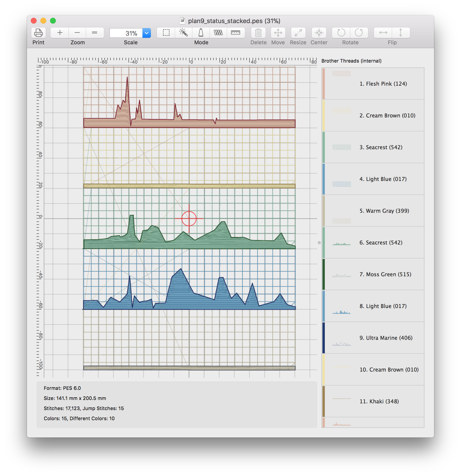The image size is (461, 476).
Task: Select the stitch view mode
Action: pos(218,33)
